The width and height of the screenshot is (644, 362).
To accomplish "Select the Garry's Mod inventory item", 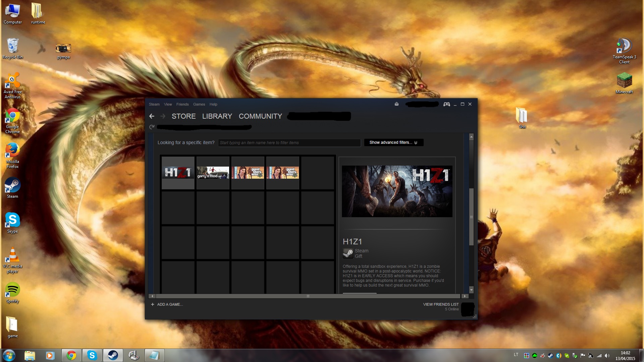I will coord(213,173).
